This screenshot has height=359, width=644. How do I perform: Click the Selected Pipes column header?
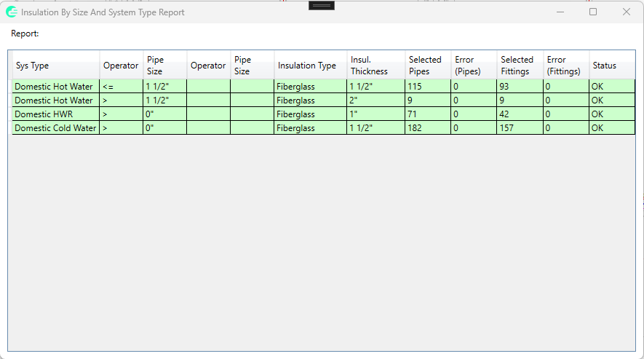427,66
